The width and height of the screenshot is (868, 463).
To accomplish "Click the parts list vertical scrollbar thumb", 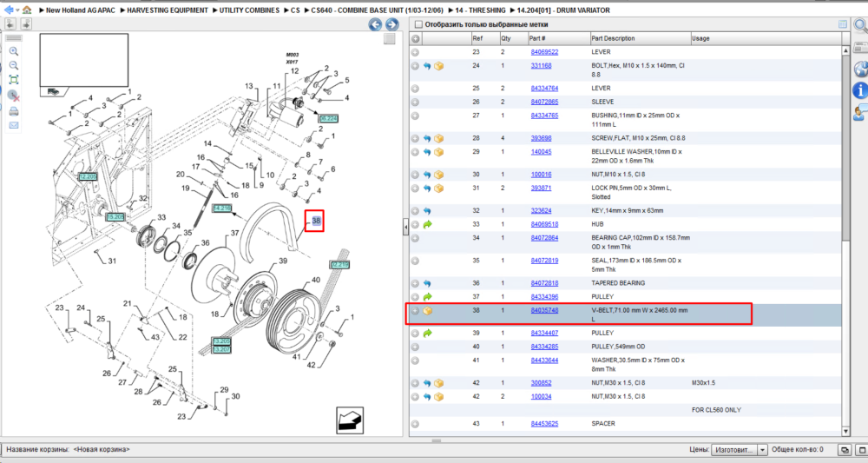I will coord(845,148).
